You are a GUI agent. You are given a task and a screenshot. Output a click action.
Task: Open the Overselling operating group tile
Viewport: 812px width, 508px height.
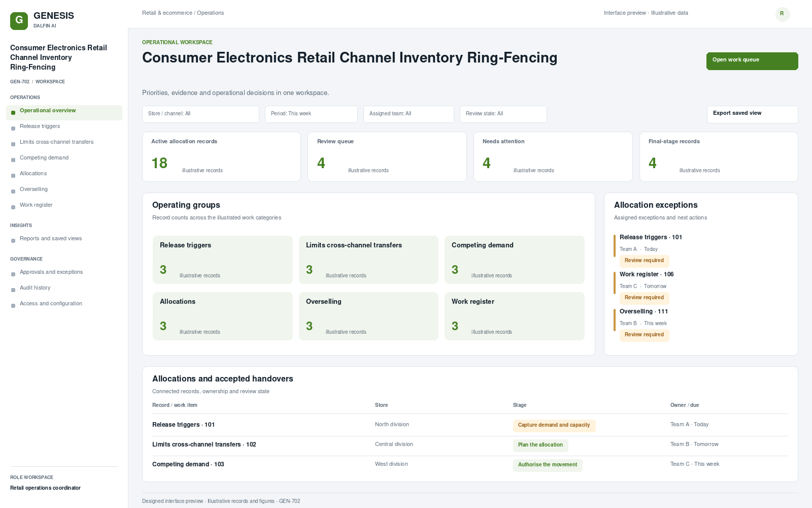pos(368,316)
